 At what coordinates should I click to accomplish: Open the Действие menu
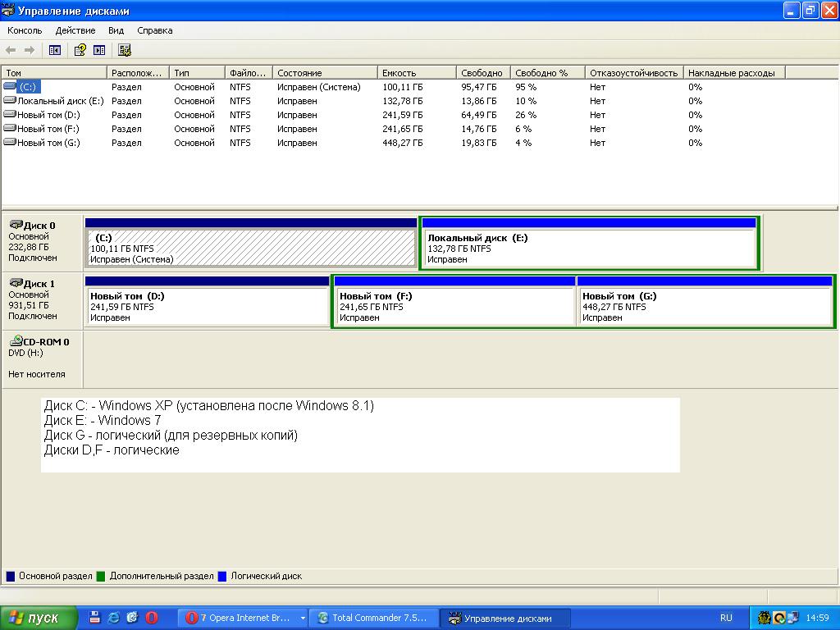[75, 30]
